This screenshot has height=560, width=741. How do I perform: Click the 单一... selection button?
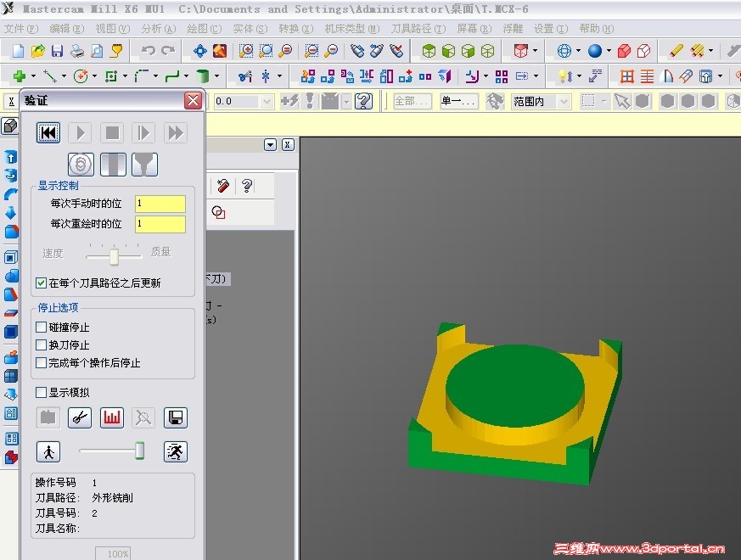click(x=458, y=101)
